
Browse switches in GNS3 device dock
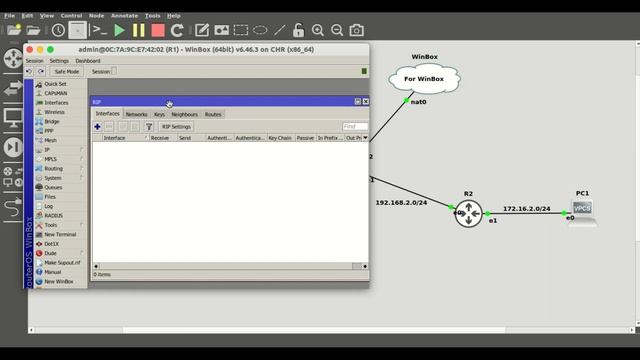[13, 88]
